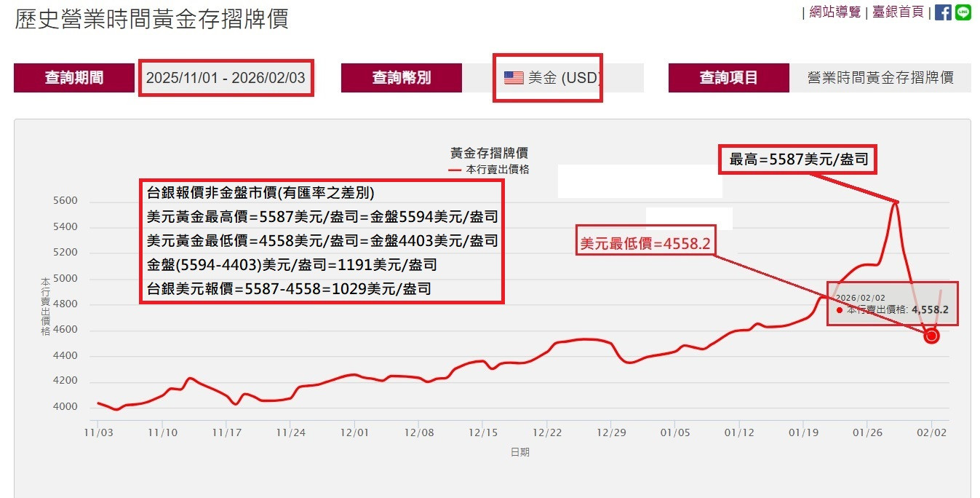Screen dimensions: 980x498
Task: Click the 4000 y-axis value
Action: [65, 407]
